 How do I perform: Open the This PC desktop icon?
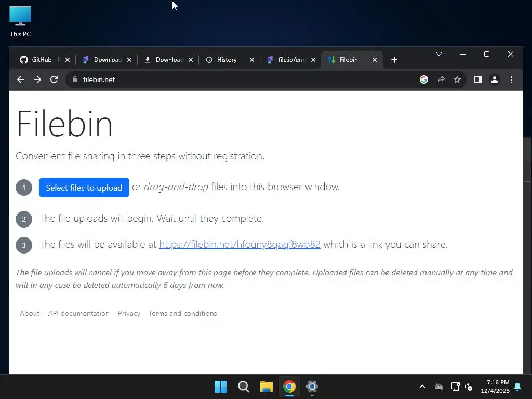coord(20,22)
